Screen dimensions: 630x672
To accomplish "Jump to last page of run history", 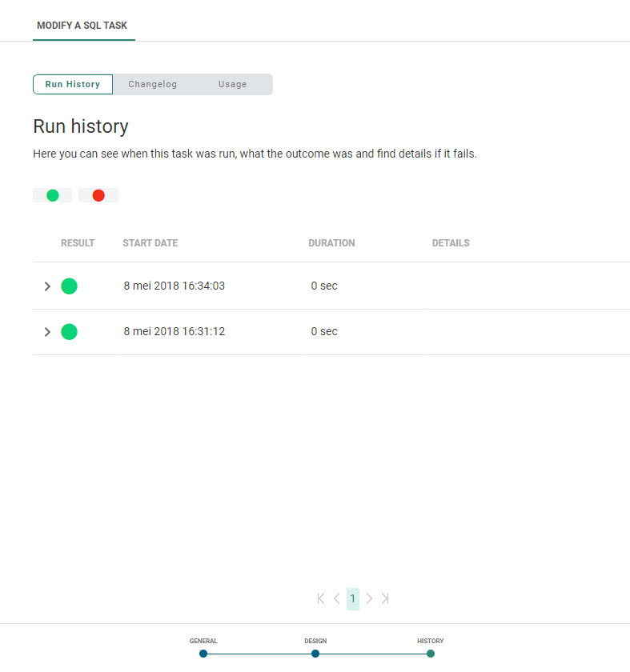I will pos(385,598).
